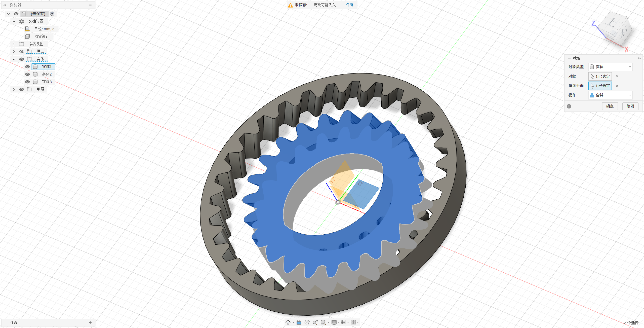Click the warning triangle icon beside 未保存
The width and height of the screenshot is (644, 328).
[290, 5]
